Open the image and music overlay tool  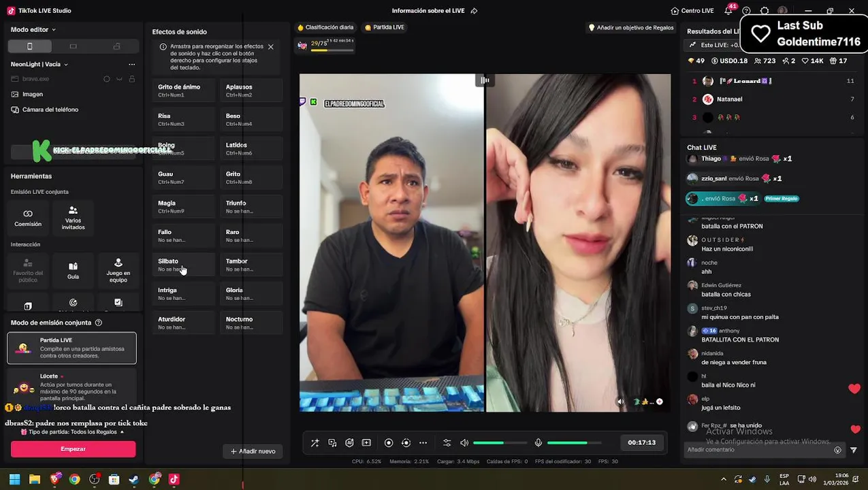tap(332, 442)
